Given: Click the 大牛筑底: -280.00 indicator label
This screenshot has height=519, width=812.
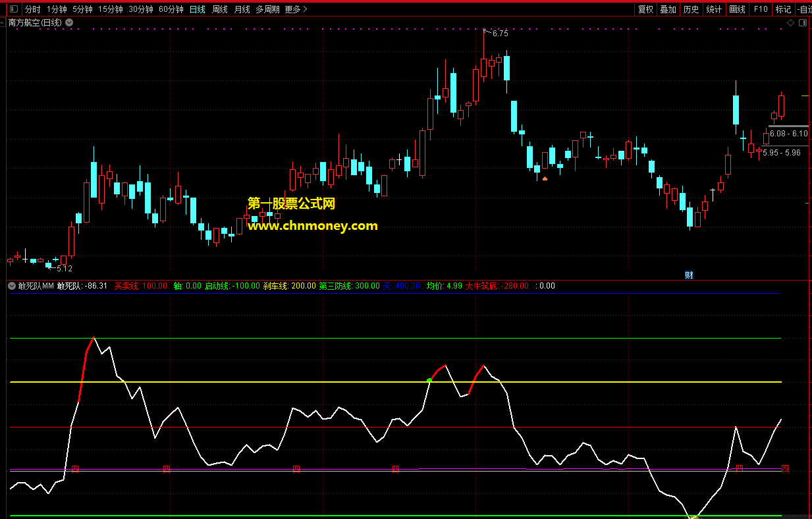Looking at the screenshot, I should tap(497, 286).
